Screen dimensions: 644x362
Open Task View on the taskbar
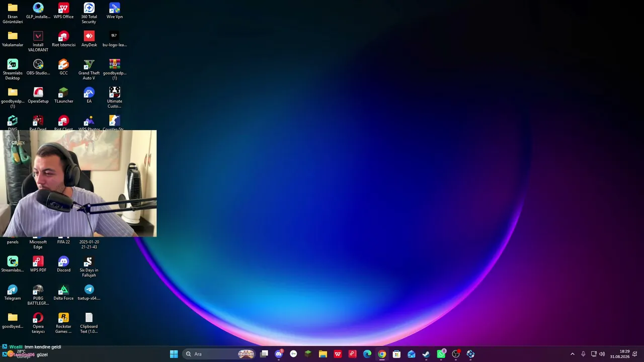coord(264,354)
